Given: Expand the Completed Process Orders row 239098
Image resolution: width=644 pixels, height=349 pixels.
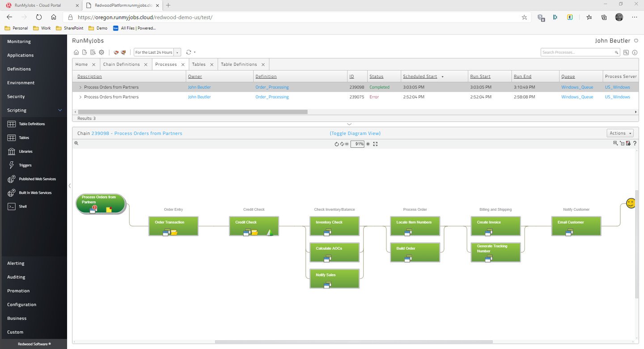Looking at the screenshot, I should [x=80, y=87].
